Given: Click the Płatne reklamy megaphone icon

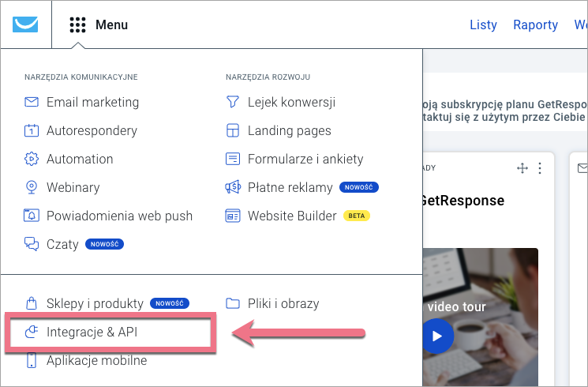Looking at the screenshot, I should click(x=233, y=187).
